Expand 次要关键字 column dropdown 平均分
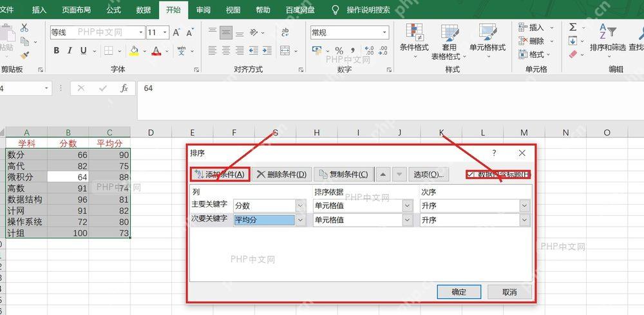Image resolution: width=644 pixels, height=315 pixels. pos(301,220)
